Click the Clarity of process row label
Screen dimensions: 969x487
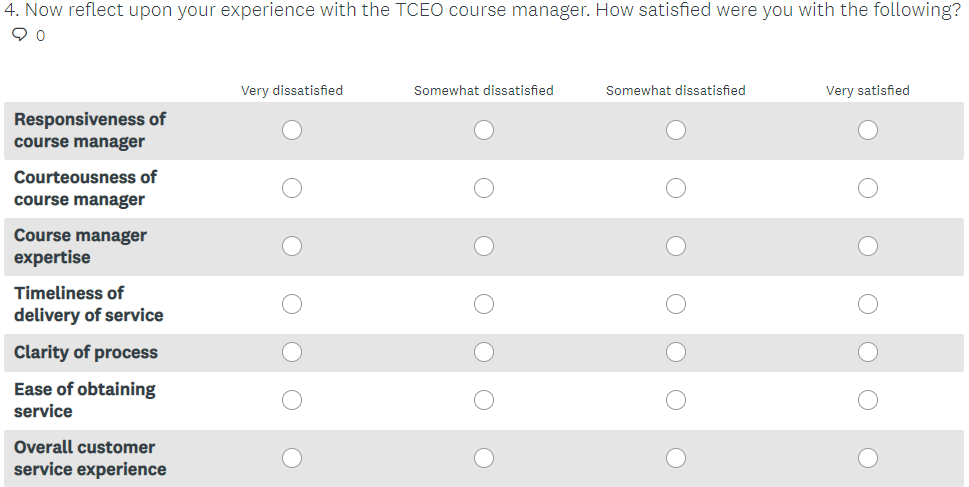[86, 352]
